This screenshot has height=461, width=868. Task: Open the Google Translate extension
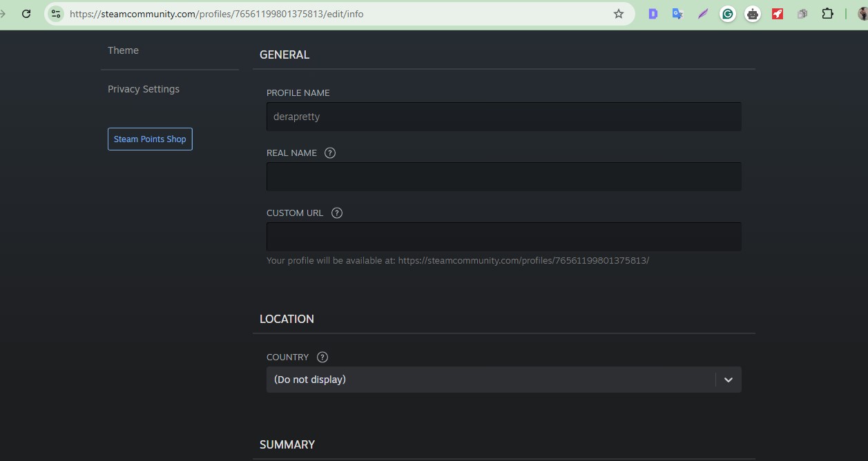click(x=677, y=14)
